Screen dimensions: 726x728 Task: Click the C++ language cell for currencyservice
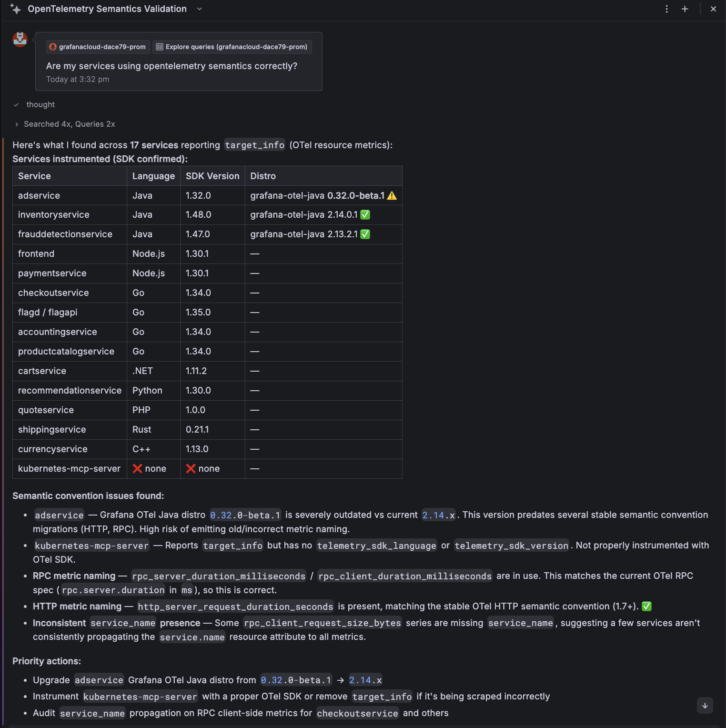tap(153, 449)
